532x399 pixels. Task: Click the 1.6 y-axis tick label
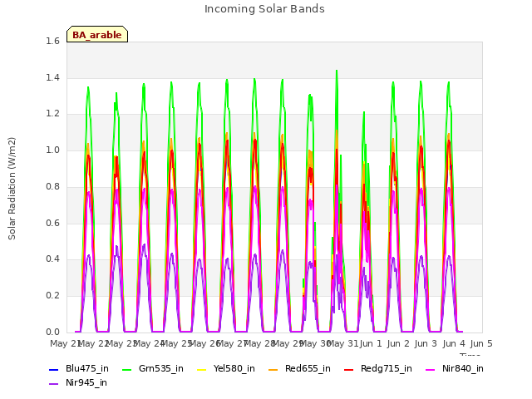click(x=52, y=41)
